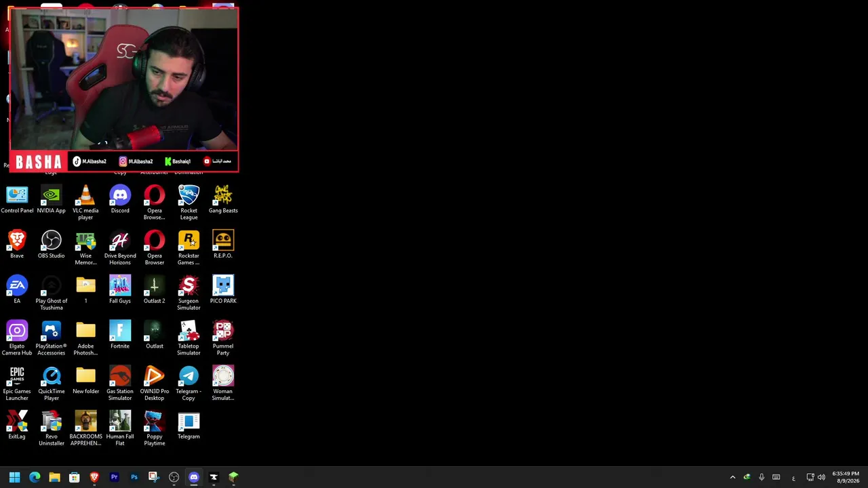Select the Outlast 2 desktop icon
Screen dimensions: 868x488
(x=155, y=290)
